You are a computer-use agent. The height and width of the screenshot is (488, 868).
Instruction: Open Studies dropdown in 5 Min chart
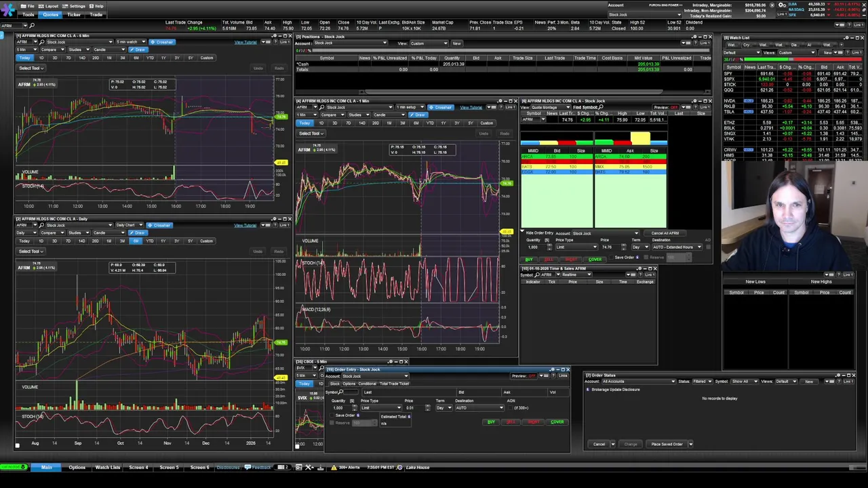79,49
